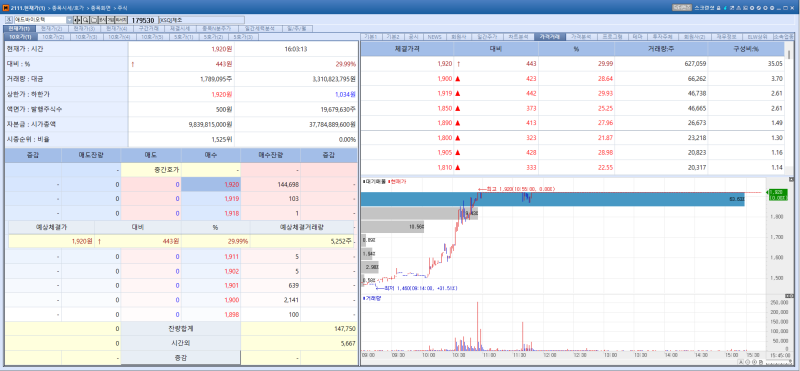Toggle the 대기매물 legend item on the chart

[374, 182]
